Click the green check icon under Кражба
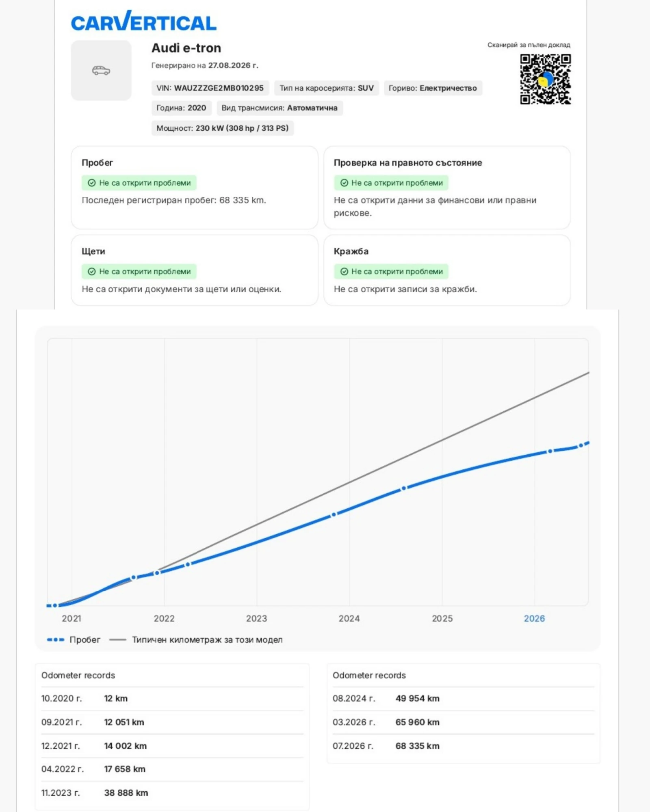This screenshot has width=650, height=812. click(x=344, y=272)
